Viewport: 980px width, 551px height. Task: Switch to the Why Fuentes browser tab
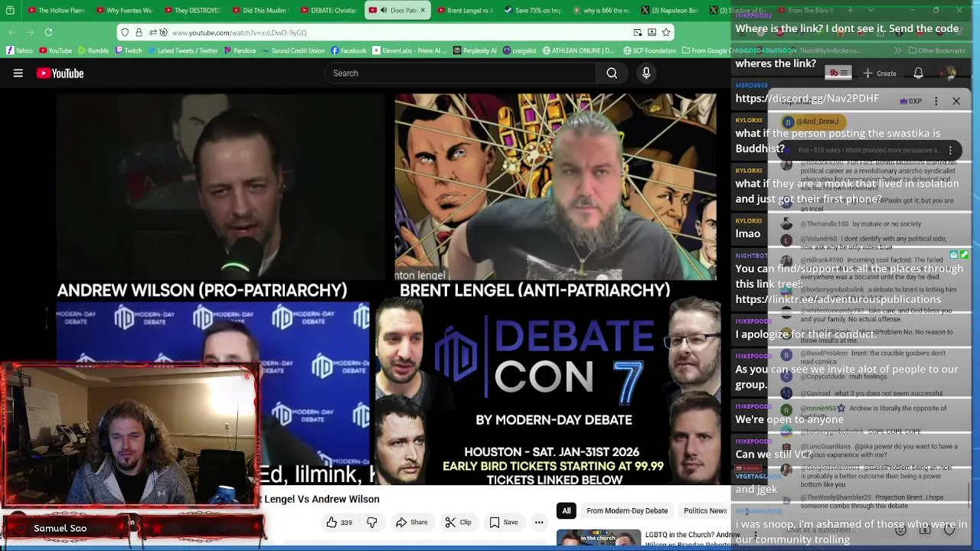pos(123,10)
